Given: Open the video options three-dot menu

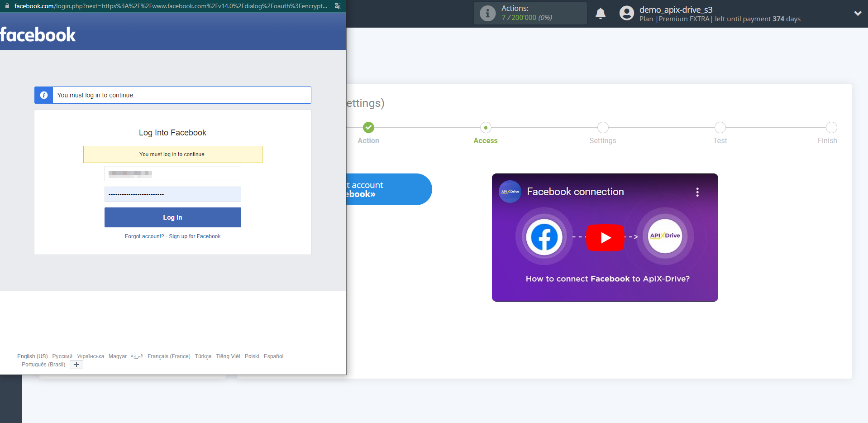Looking at the screenshot, I should pyautogui.click(x=697, y=192).
